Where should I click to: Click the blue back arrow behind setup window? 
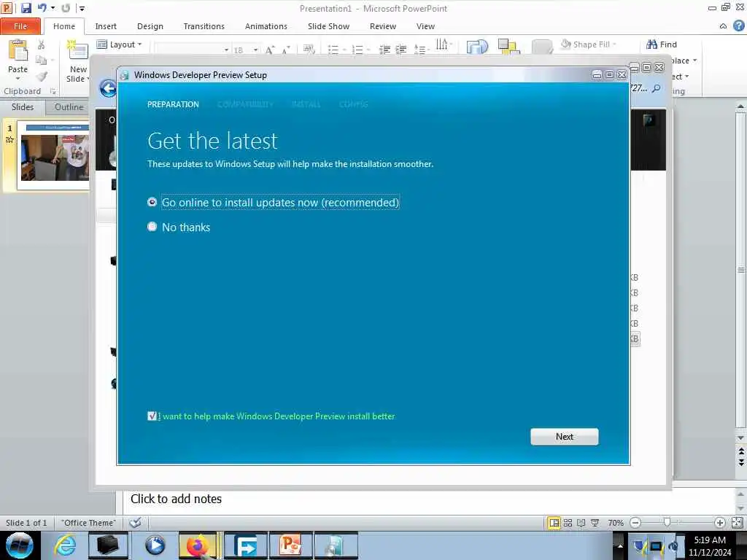point(108,88)
